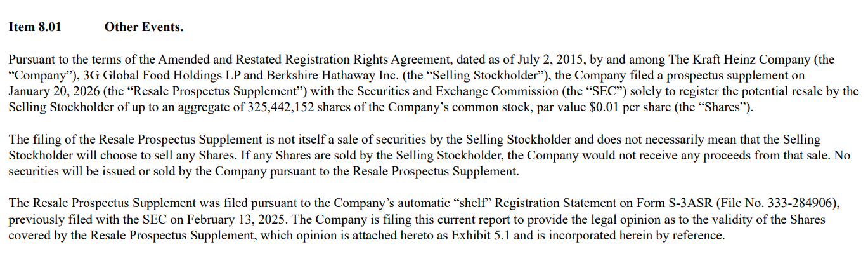The image size is (868, 256).
Task: Click the date "January 20, 2026"
Action: 50,91
